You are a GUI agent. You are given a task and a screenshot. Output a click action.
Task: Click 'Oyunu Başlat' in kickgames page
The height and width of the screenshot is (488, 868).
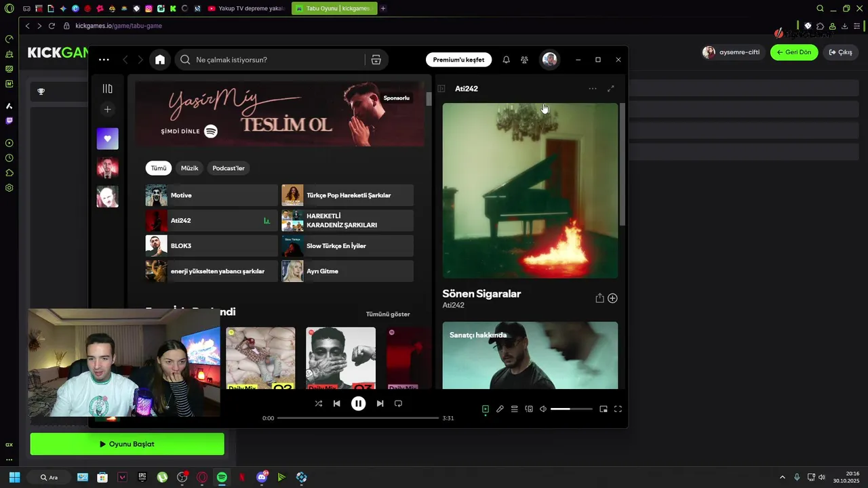pos(127,444)
